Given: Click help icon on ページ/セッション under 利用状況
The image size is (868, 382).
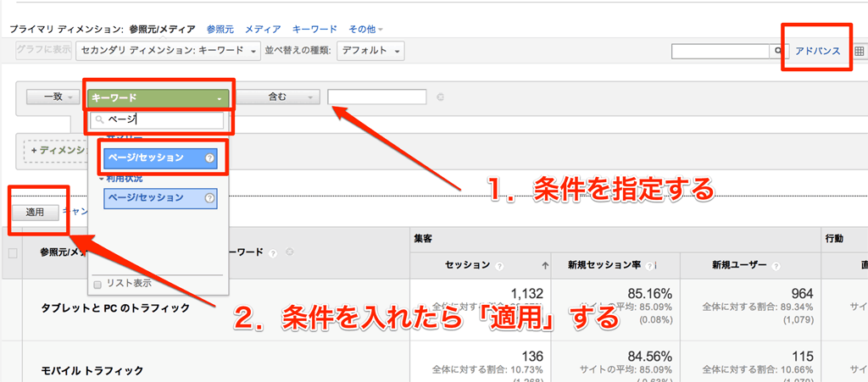Looking at the screenshot, I should [209, 198].
